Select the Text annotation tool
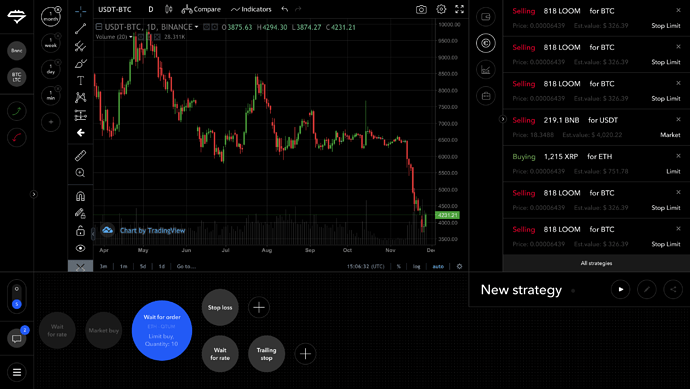The image size is (690, 389). [x=81, y=81]
